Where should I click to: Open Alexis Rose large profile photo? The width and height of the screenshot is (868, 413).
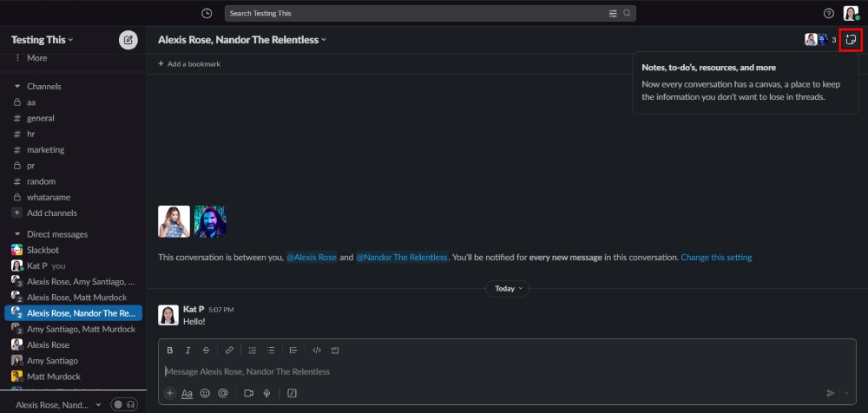click(174, 221)
